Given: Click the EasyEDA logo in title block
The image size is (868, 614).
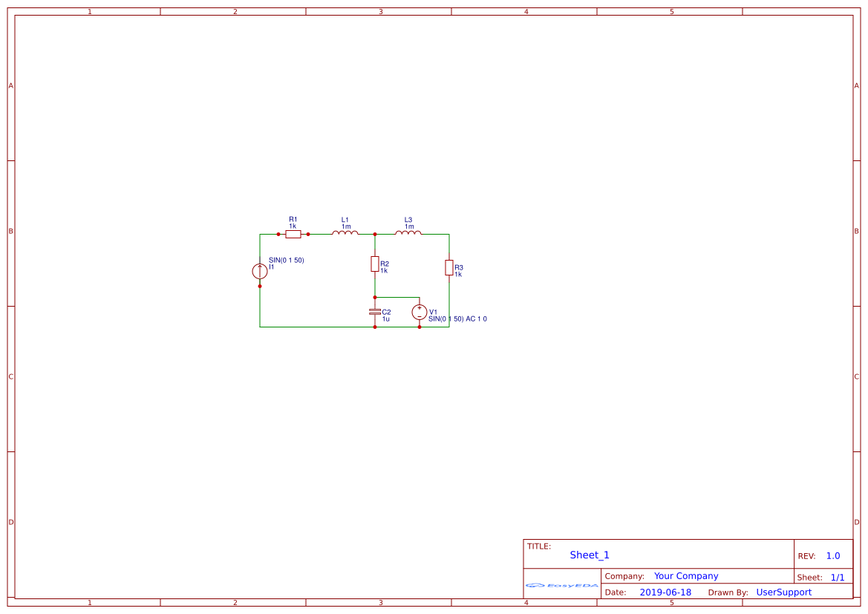Looking at the screenshot, I should tap(562, 585).
